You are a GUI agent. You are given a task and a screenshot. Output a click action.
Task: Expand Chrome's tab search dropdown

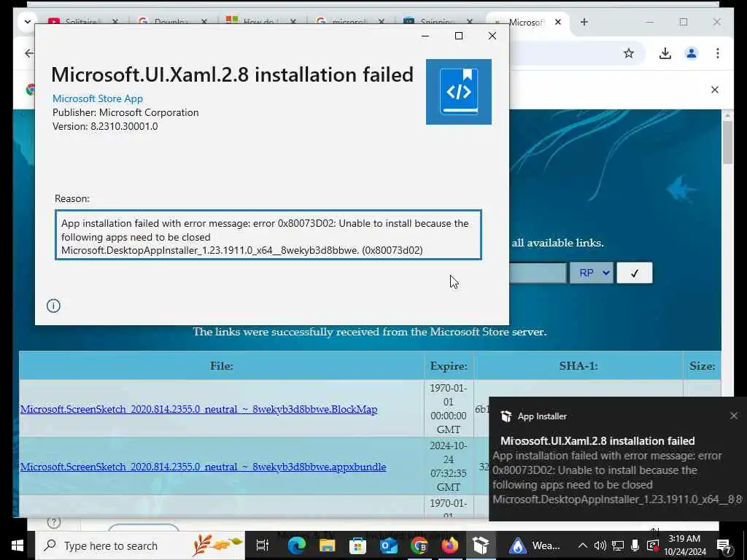pyautogui.click(x=27, y=21)
